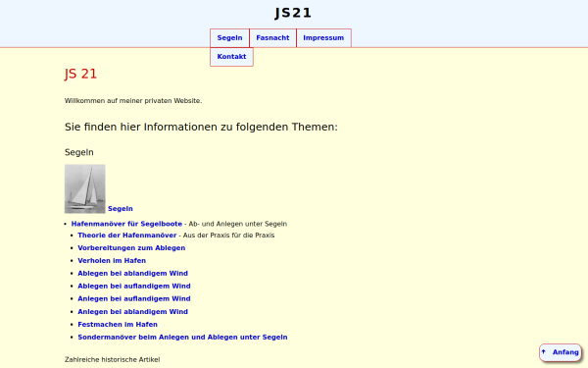The height and width of the screenshot is (368, 588).
Task: Go to Vorbereitungen zum Ablegen
Action: point(131,248)
